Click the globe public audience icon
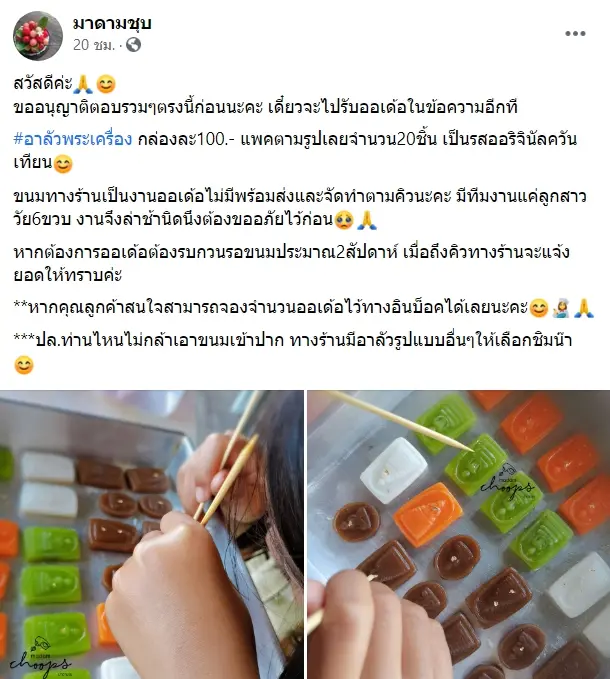The height and width of the screenshot is (679, 610). 133,45
